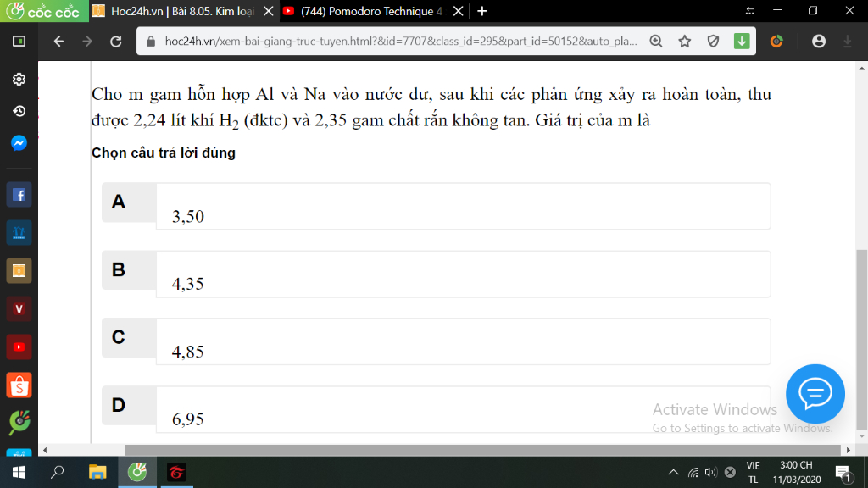Open a new browser tab
This screenshot has width=868, height=488.
point(482,11)
